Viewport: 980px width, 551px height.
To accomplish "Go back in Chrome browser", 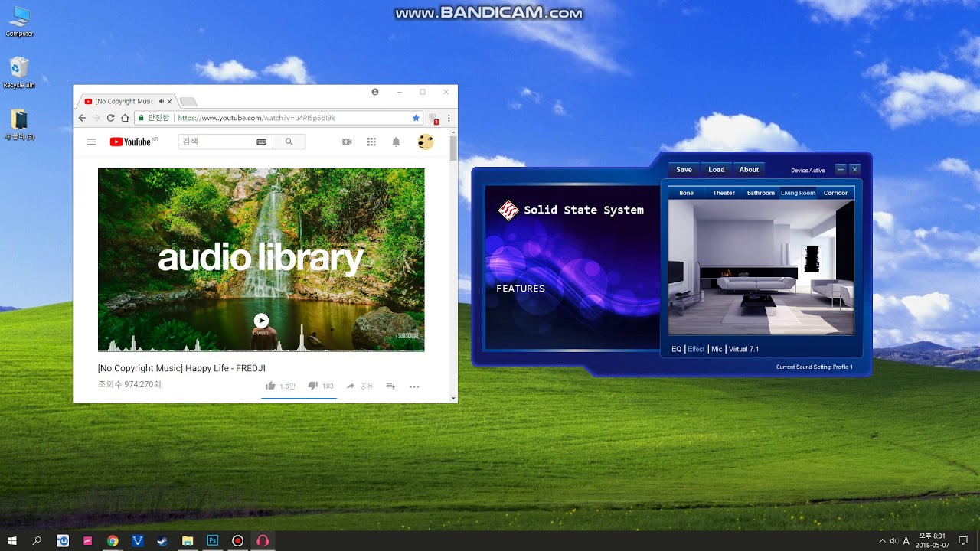I will click(x=82, y=118).
